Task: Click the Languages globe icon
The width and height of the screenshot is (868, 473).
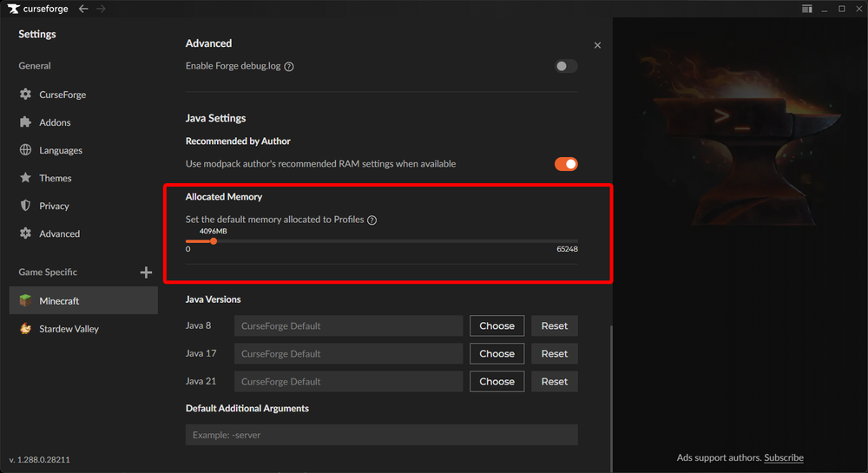Action: pyautogui.click(x=25, y=150)
